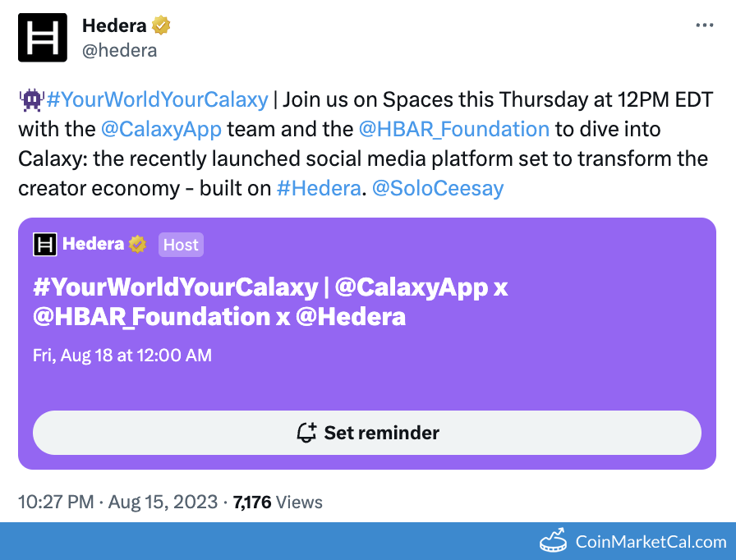
Task: Follow the #Hedera hashtag link
Action: (x=319, y=188)
